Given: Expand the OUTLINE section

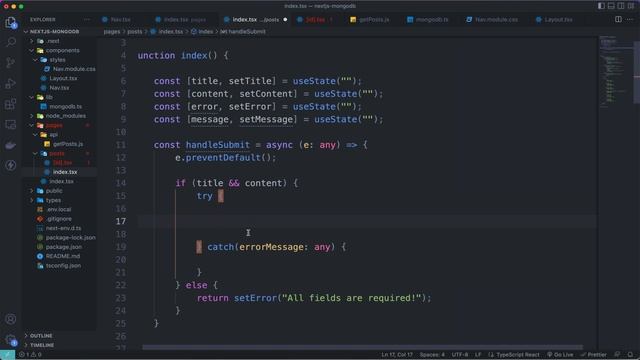Looking at the screenshot, I should click(x=41, y=336).
